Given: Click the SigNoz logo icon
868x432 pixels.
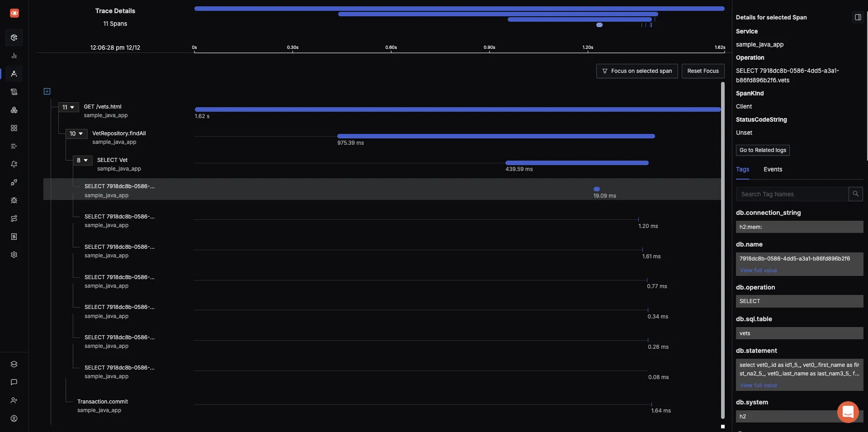Looking at the screenshot, I should point(14,13).
